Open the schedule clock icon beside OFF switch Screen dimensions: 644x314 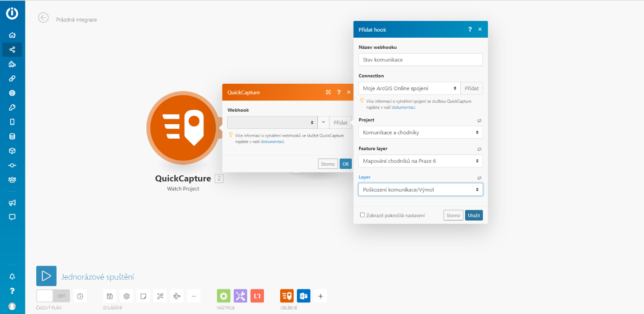coord(80,296)
